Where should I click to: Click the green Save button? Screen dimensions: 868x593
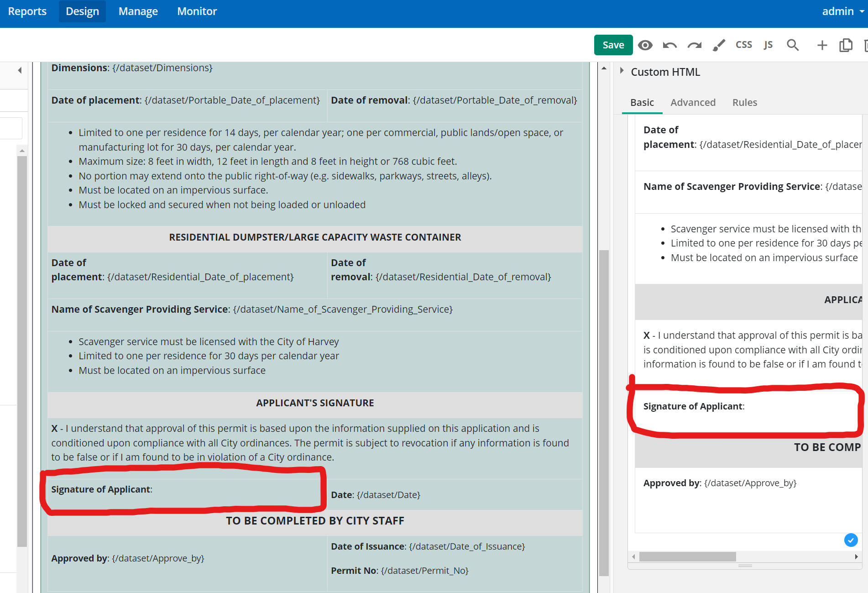click(x=613, y=45)
